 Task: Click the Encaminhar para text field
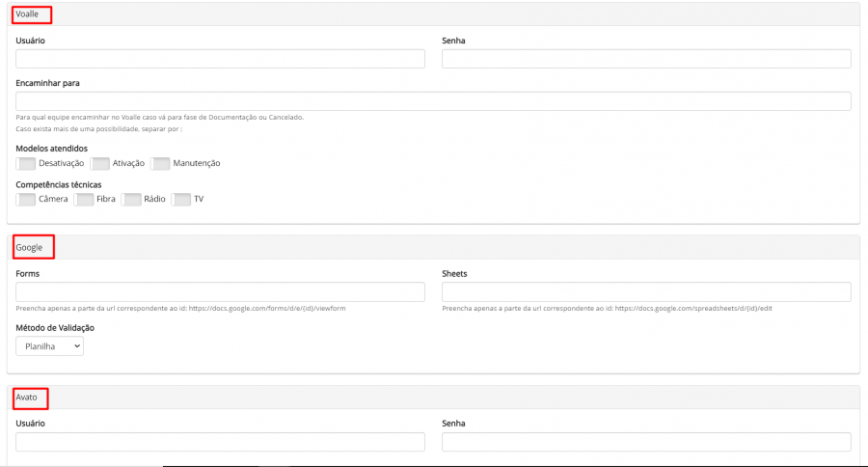point(433,101)
